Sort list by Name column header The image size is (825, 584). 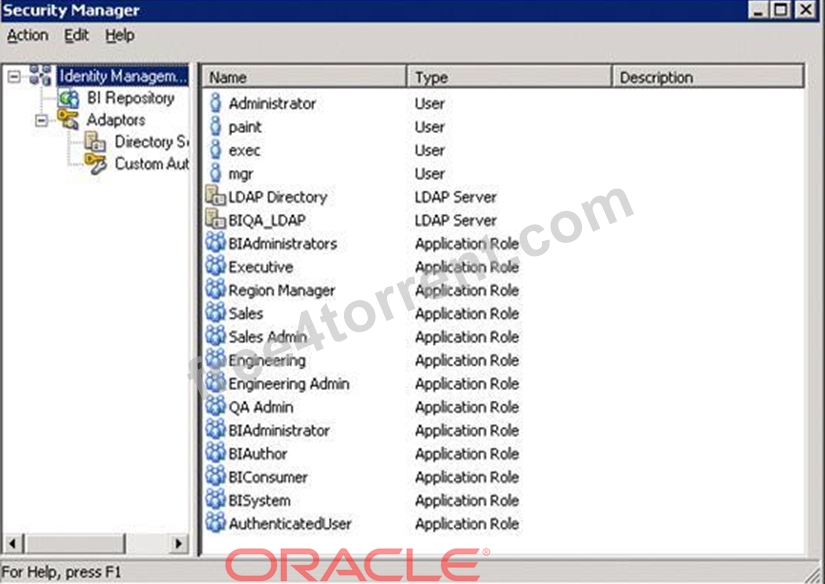pyautogui.click(x=304, y=77)
